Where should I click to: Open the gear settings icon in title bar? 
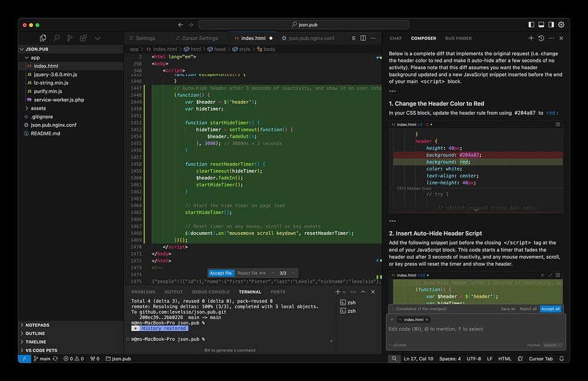coord(561,25)
